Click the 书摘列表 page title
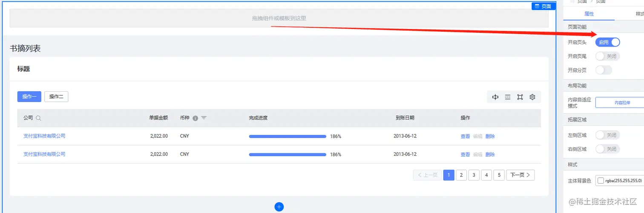644x213 pixels. (x=25, y=49)
